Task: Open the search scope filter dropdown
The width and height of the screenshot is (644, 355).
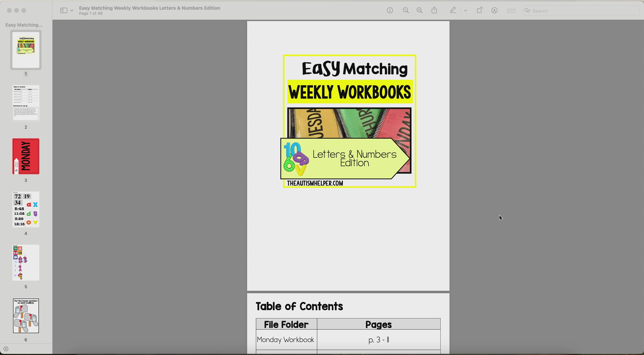Action: [x=528, y=11]
